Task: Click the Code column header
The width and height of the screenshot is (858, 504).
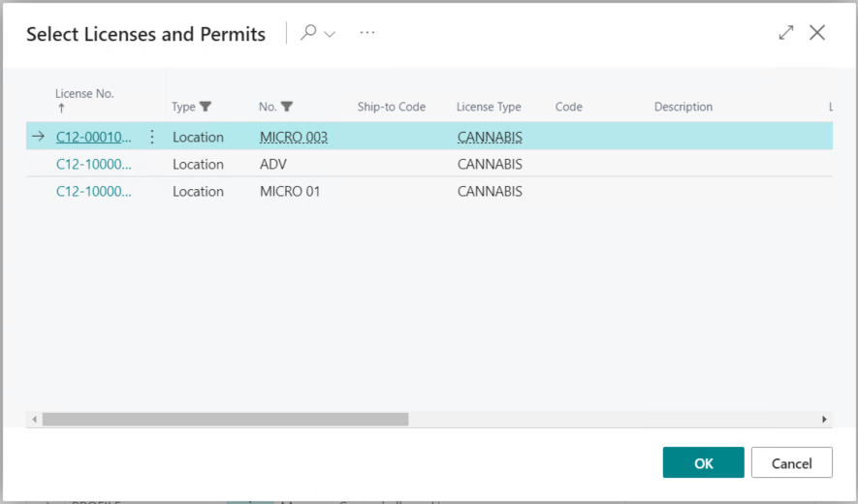Action: point(568,107)
